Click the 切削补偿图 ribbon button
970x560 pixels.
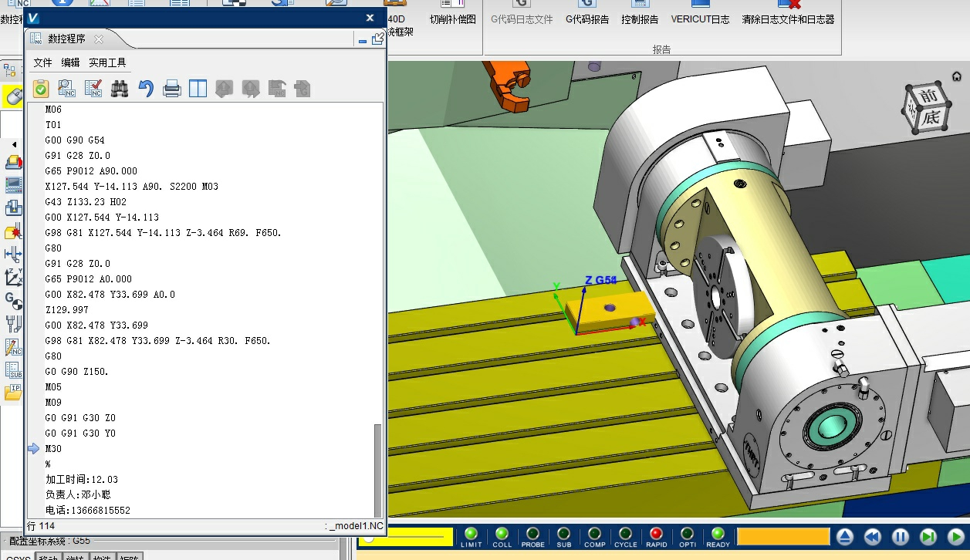[x=453, y=14]
